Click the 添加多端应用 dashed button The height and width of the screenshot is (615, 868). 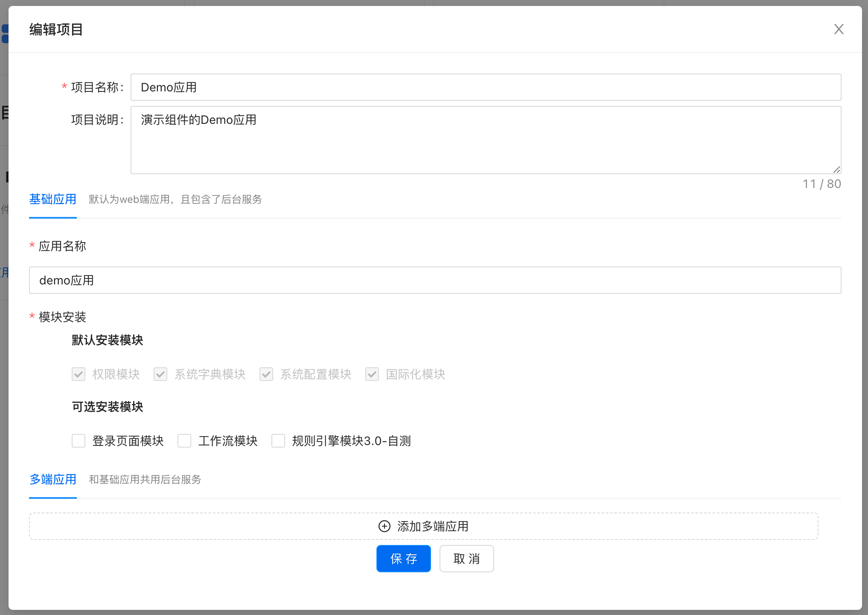pyautogui.click(x=424, y=526)
